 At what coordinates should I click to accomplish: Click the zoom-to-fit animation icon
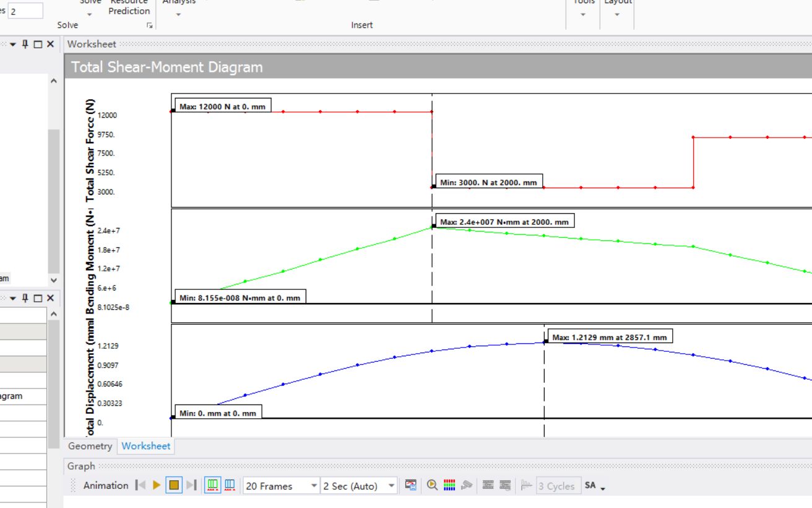[432, 485]
